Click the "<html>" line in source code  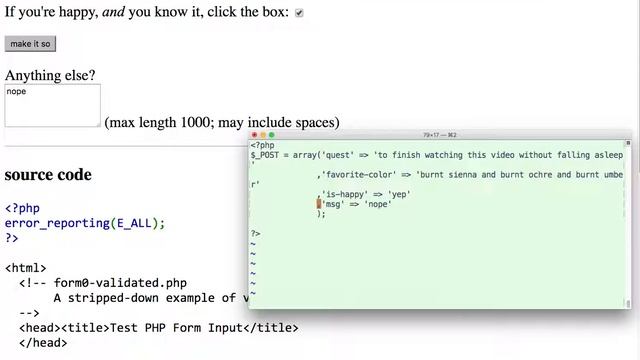pyautogui.click(x=25, y=268)
